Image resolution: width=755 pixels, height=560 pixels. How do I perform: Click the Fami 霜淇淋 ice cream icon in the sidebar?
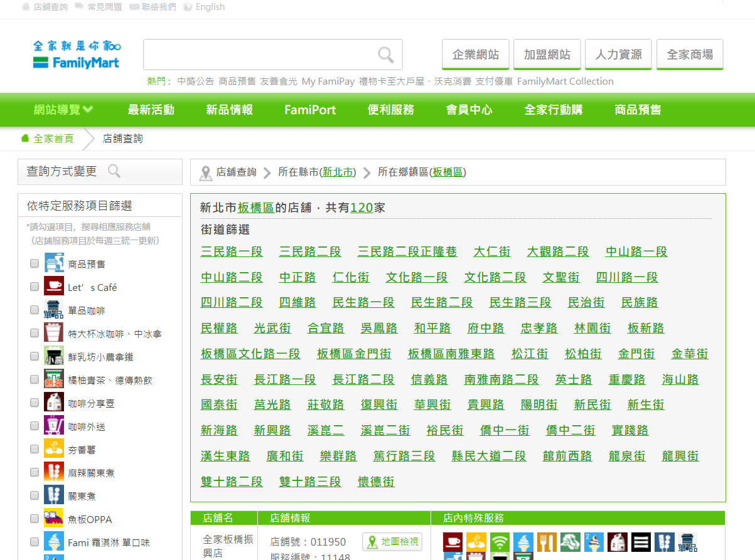(53, 542)
